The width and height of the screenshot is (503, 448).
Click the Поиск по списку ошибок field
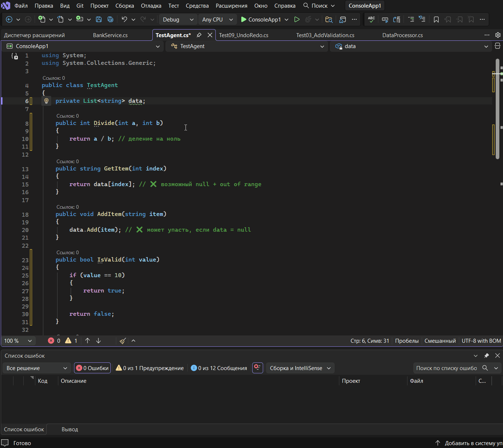click(447, 368)
